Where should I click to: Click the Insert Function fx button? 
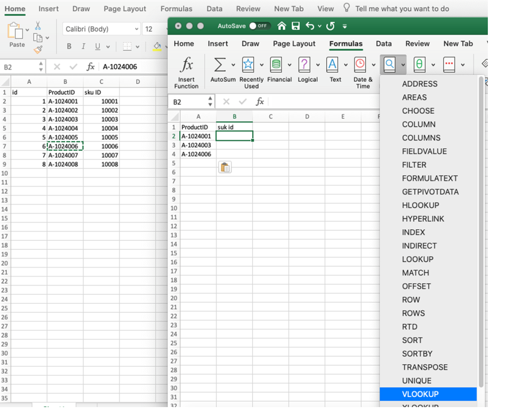(186, 64)
